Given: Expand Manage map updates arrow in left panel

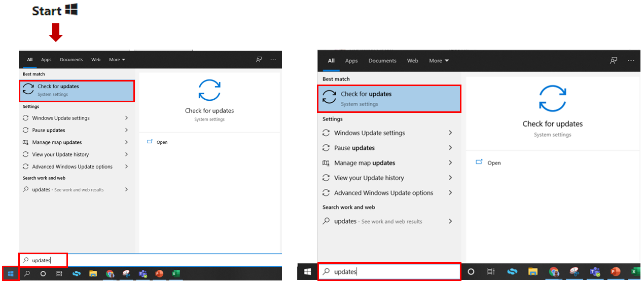Looking at the screenshot, I should click(126, 142).
